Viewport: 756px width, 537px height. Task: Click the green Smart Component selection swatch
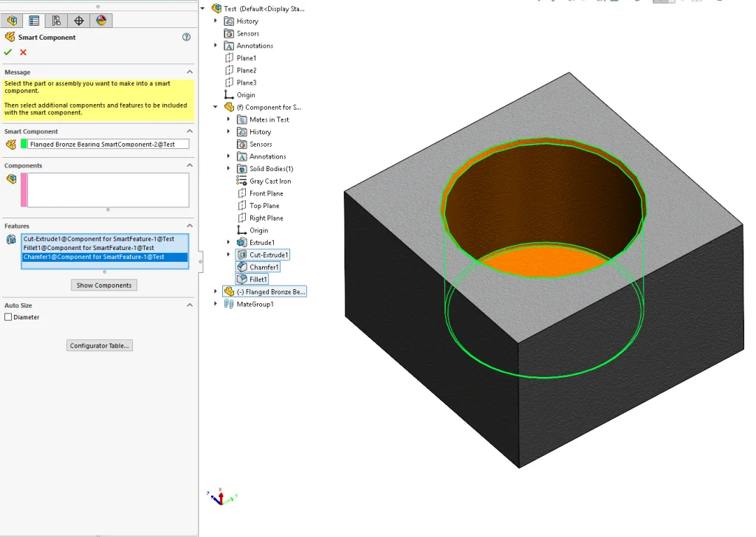click(24, 145)
